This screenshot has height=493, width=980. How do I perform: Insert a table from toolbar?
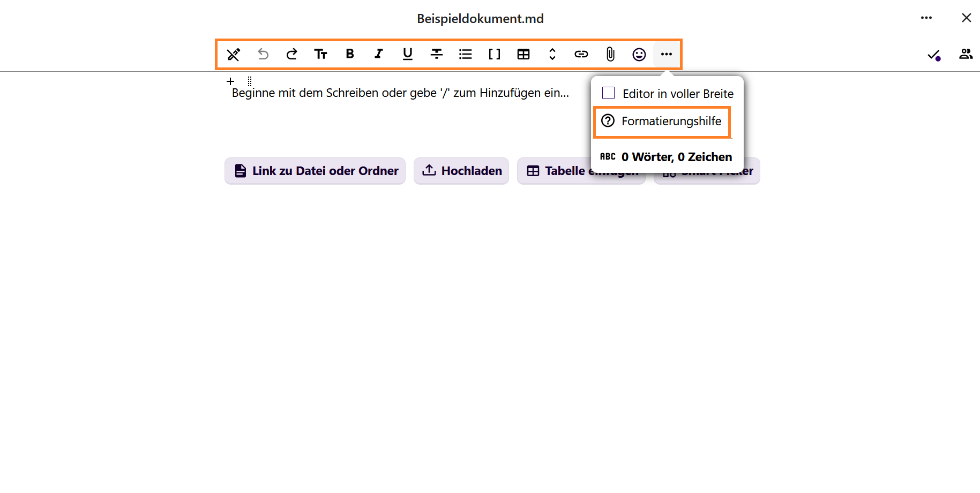pos(523,54)
